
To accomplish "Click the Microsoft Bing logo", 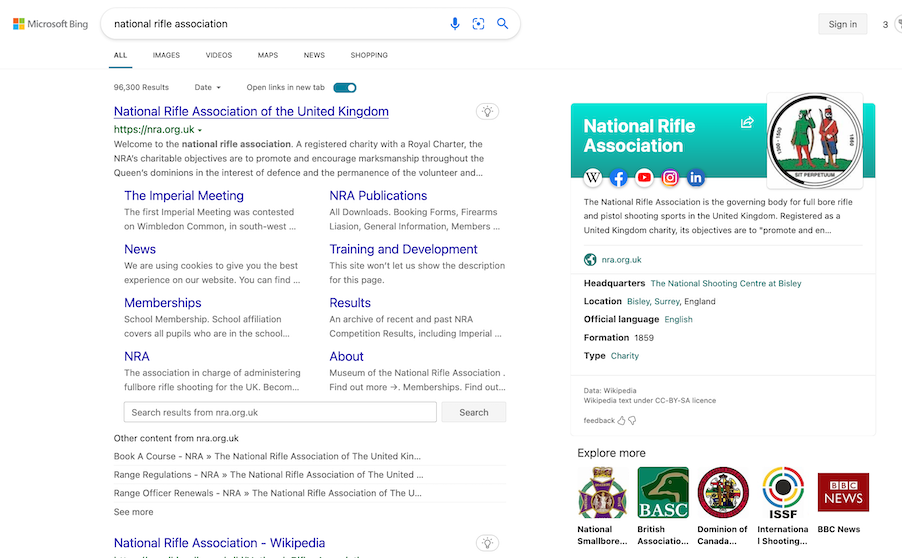I will (x=51, y=24).
